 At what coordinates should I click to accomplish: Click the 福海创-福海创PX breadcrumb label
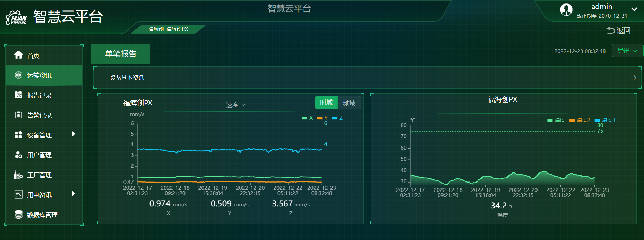tap(168, 29)
